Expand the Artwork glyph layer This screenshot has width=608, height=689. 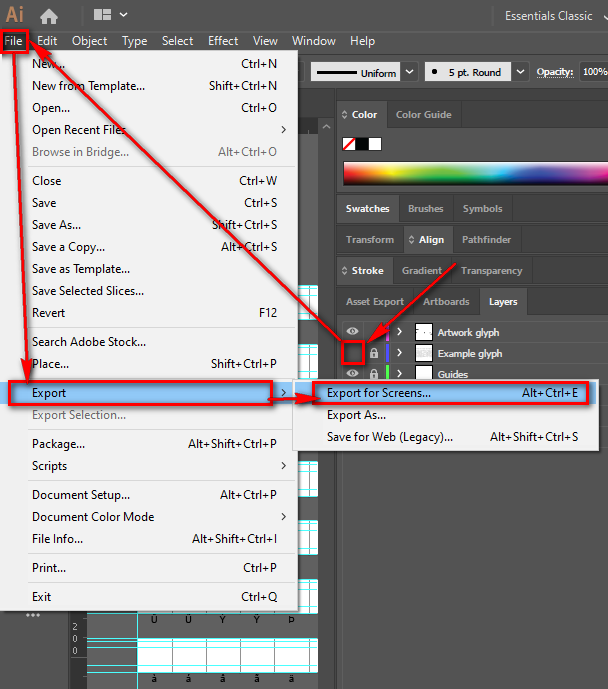(399, 332)
